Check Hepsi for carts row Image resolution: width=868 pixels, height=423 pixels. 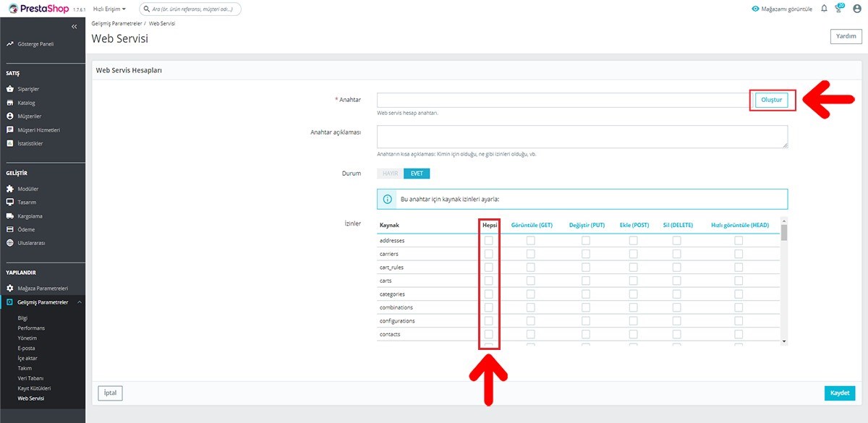[x=488, y=281]
